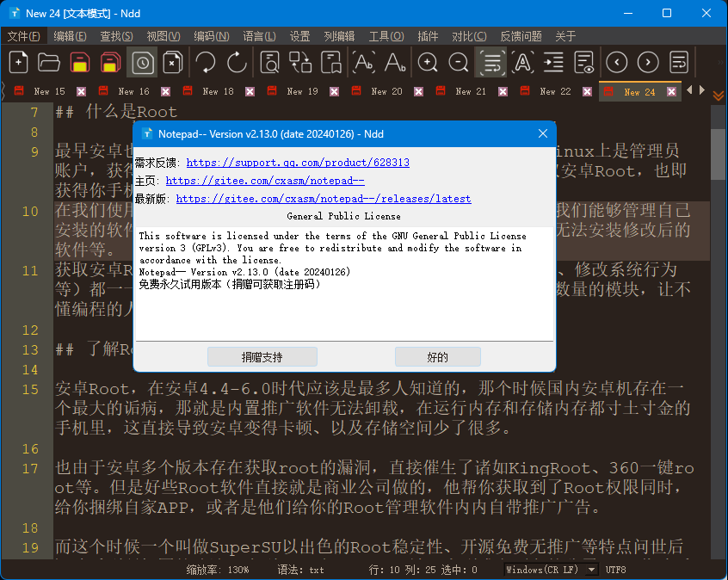
Task: Open the 设置 menu
Action: pyautogui.click(x=300, y=36)
